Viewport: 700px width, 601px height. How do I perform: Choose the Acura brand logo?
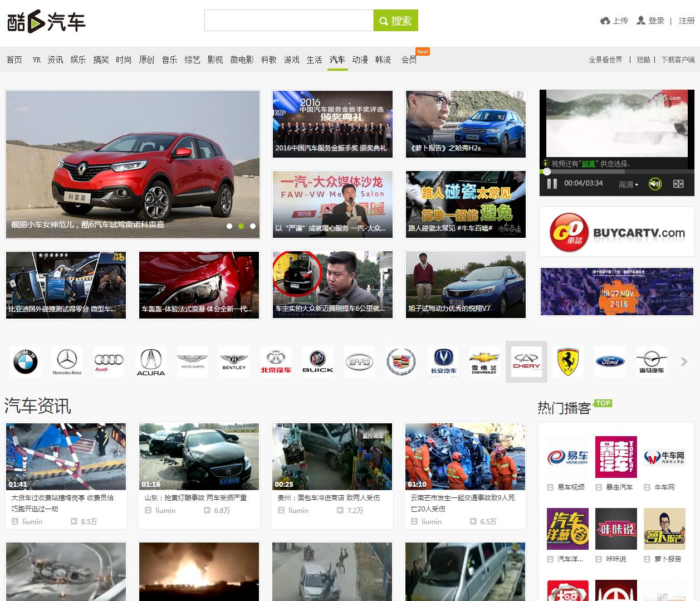click(x=150, y=361)
